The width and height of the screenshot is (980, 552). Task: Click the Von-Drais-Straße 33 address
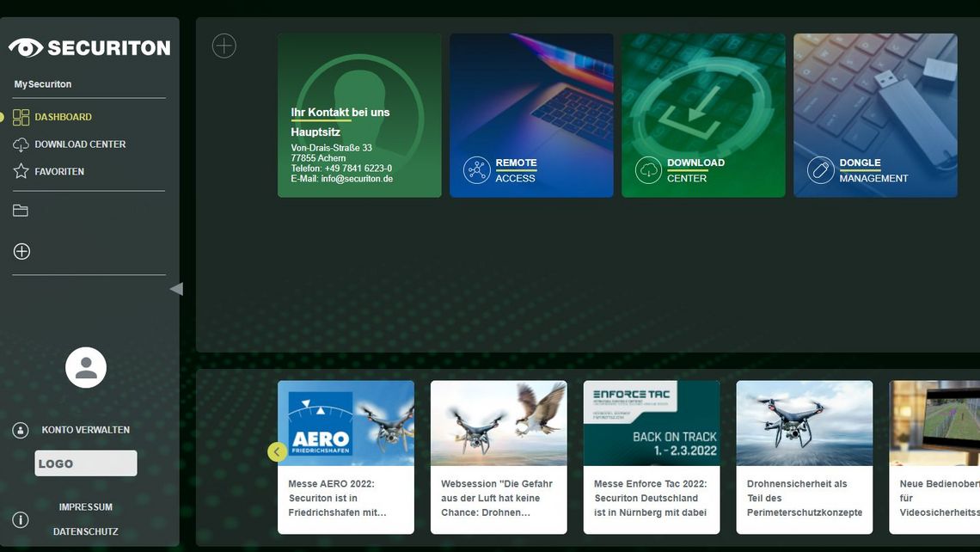tap(331, 148)
